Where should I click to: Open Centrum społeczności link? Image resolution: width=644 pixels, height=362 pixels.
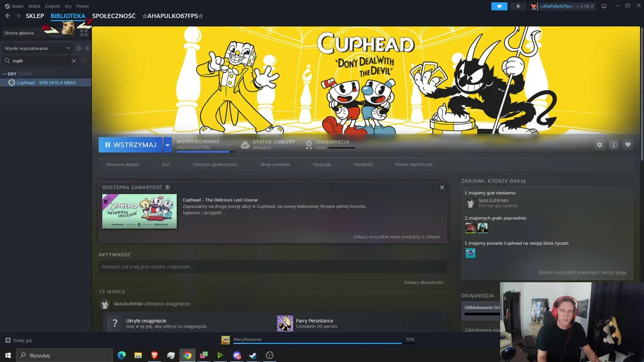[215, 164]
